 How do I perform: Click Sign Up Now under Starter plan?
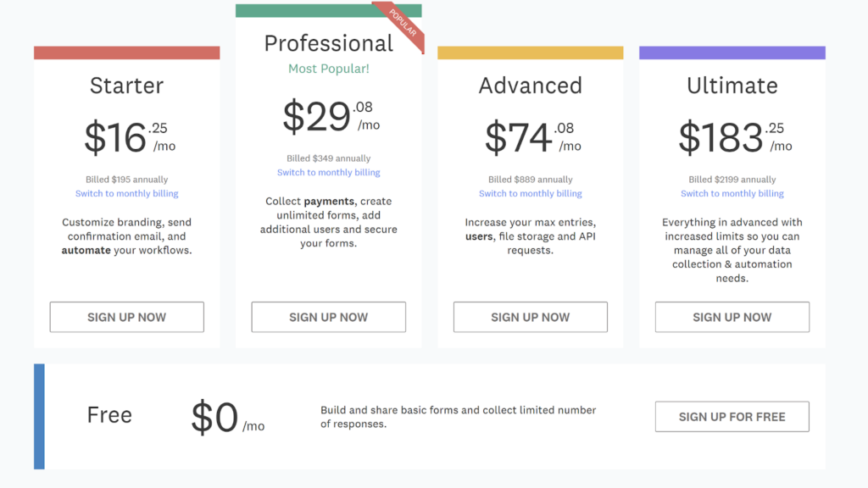127,317
